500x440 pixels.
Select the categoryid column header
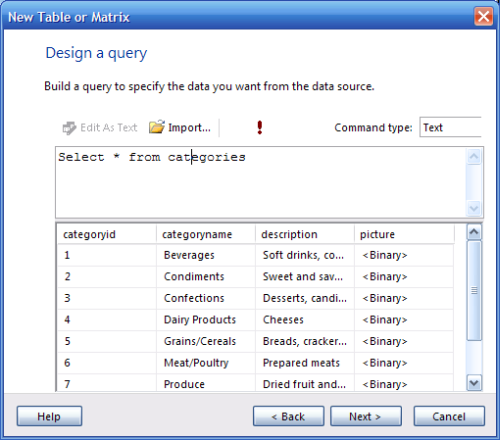[x=107, y=234]
